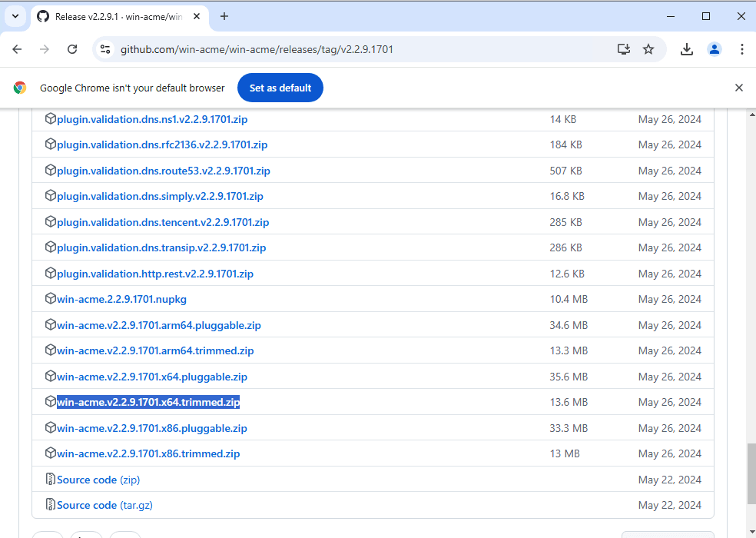
Task: Click package icon beside dns.ns1 zip
Action: (x=50, y=118)
